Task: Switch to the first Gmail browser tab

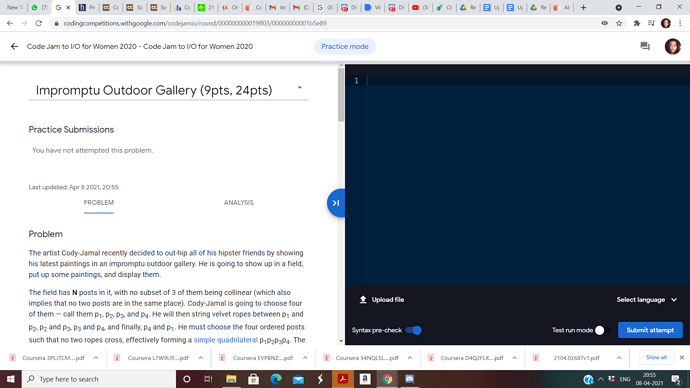Action: (x=277, y=7)
